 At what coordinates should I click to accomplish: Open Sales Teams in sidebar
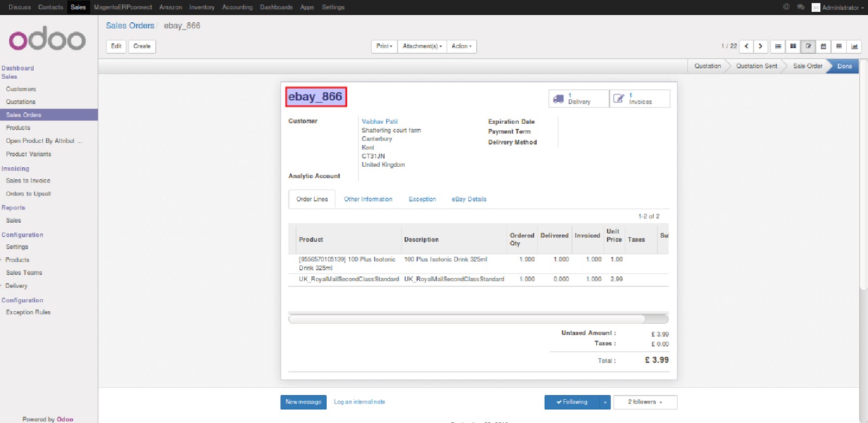pos(24,273)
